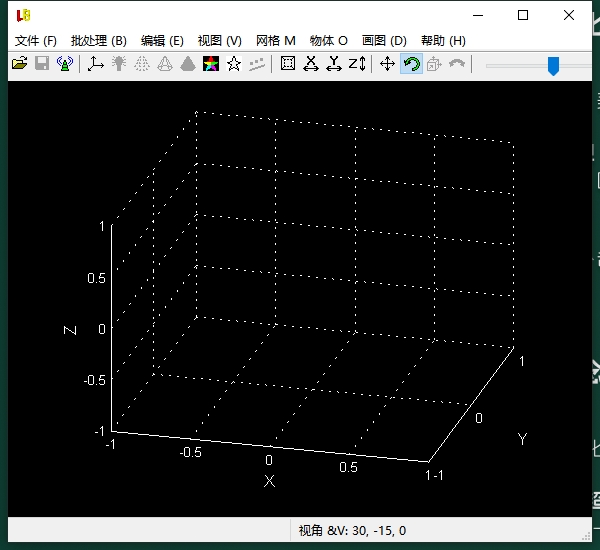Open the 批处理 (B) menu
This screenshot has height=550, width=600.
(x=99, y=41)
